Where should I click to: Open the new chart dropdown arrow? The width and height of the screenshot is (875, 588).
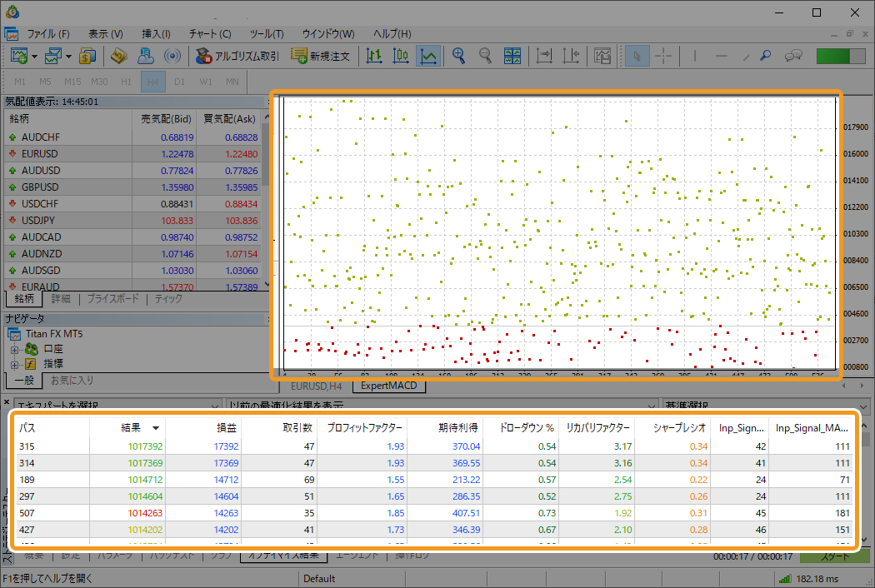coord(35,57)
